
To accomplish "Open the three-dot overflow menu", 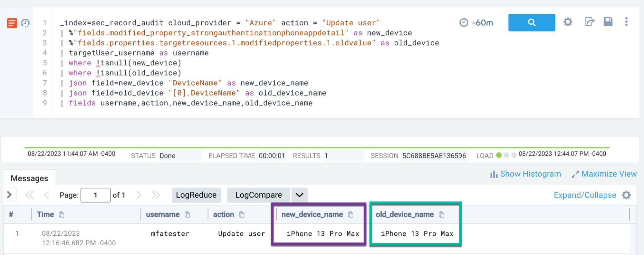I will pos(626,22).
